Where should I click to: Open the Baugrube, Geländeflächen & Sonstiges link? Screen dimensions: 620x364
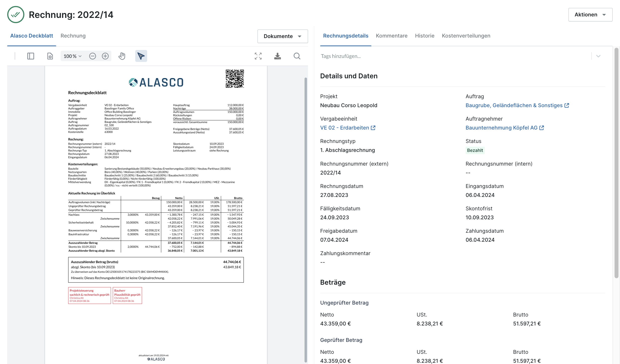coord(514,105)
